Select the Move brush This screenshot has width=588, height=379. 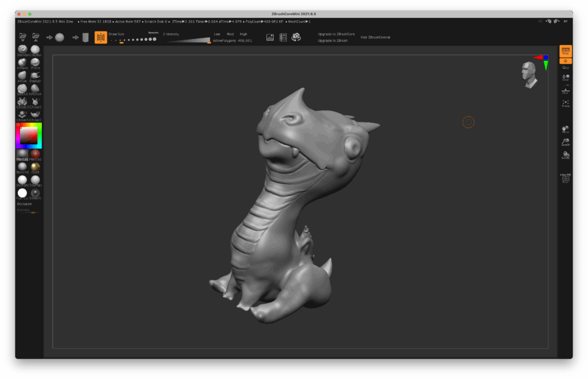(22, 76)
